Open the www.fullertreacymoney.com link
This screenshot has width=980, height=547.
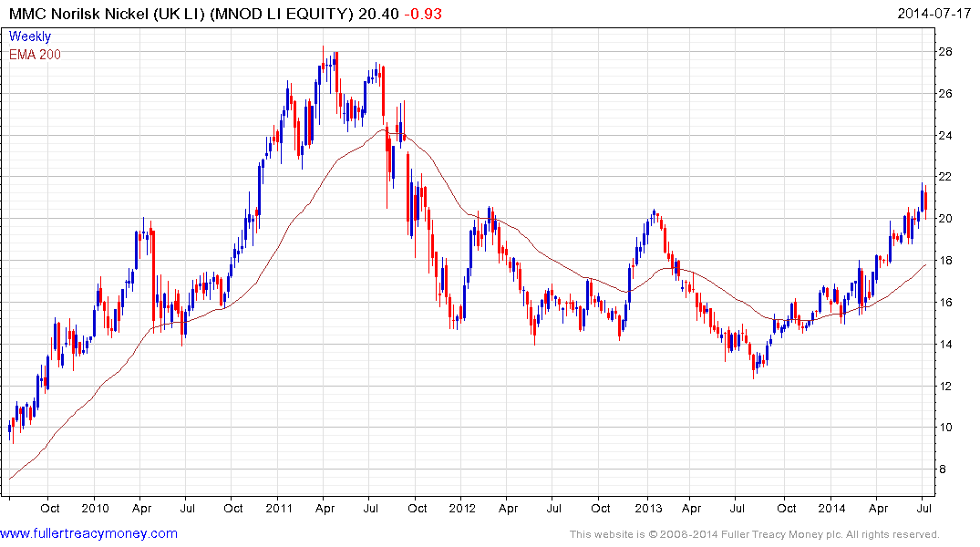[88, 533]
